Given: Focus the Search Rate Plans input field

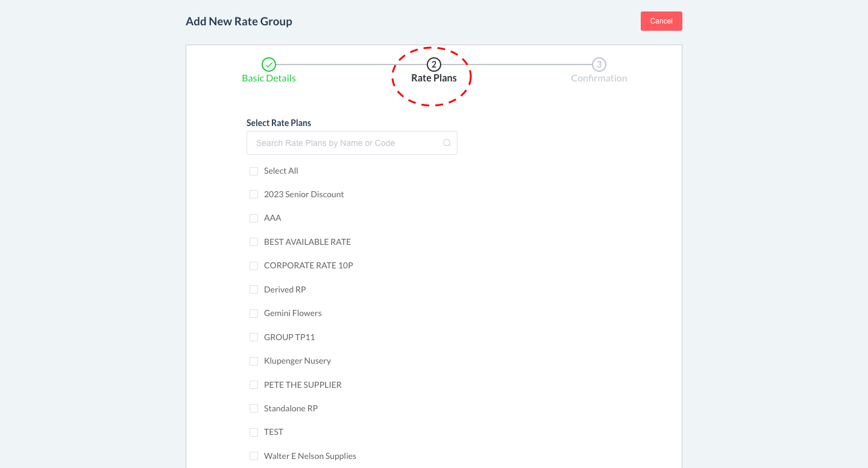Looking at the screenshot, I should pos(344,143).
